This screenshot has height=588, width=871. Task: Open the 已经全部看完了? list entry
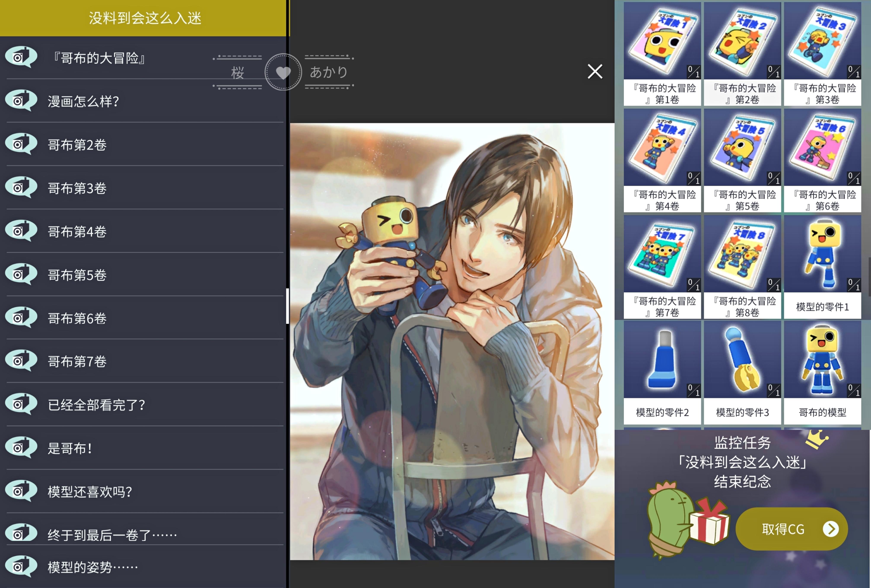(x=96, y=405)
